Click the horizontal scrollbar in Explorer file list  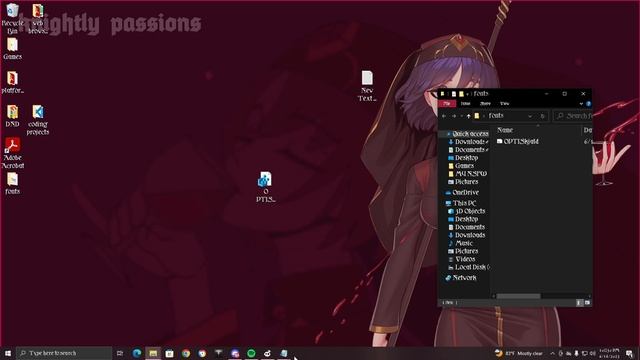coord(518,296)
